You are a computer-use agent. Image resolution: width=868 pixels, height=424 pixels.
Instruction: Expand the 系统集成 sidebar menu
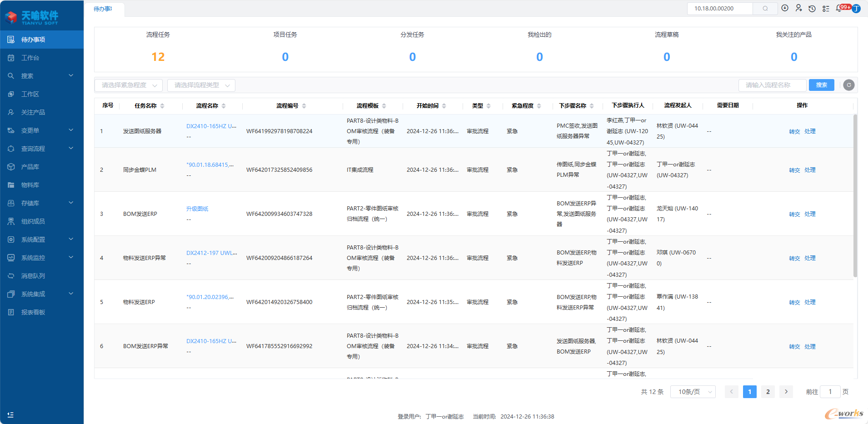click(x=42, y=294)
